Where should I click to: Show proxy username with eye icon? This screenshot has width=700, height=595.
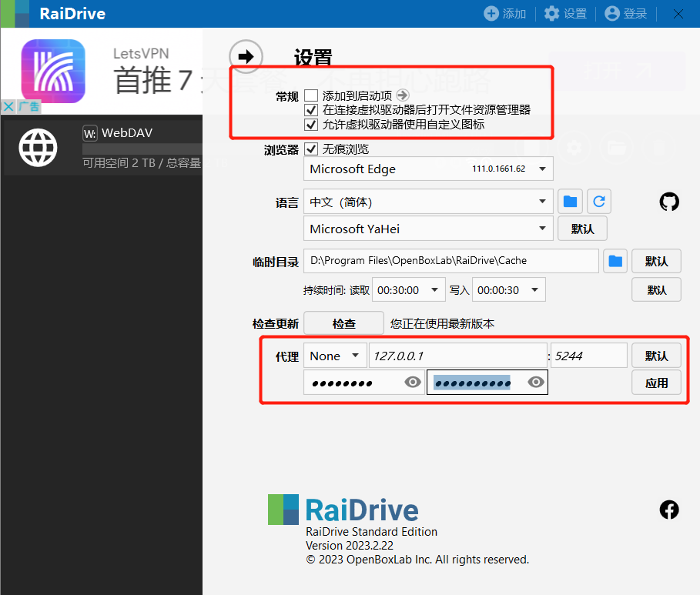[413, 382]
